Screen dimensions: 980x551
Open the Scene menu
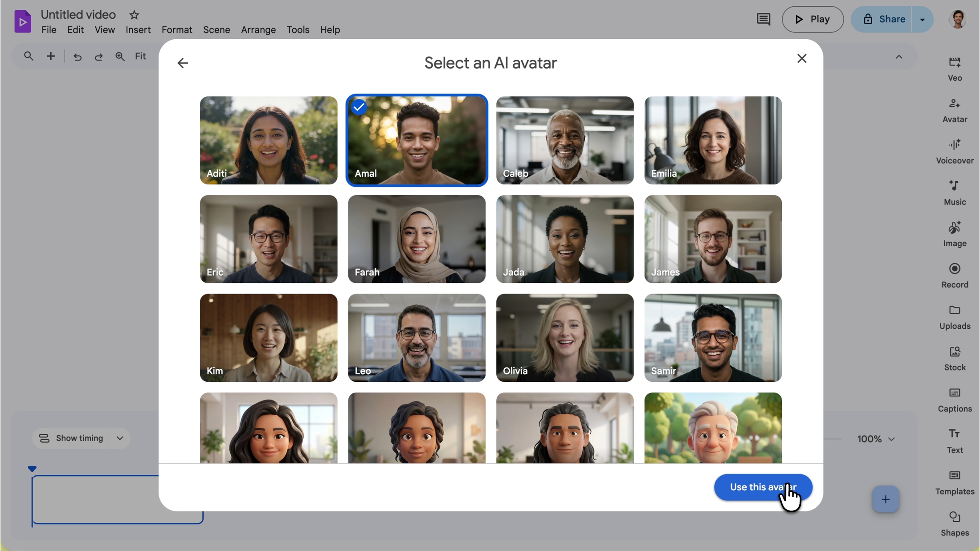[216, 30]
